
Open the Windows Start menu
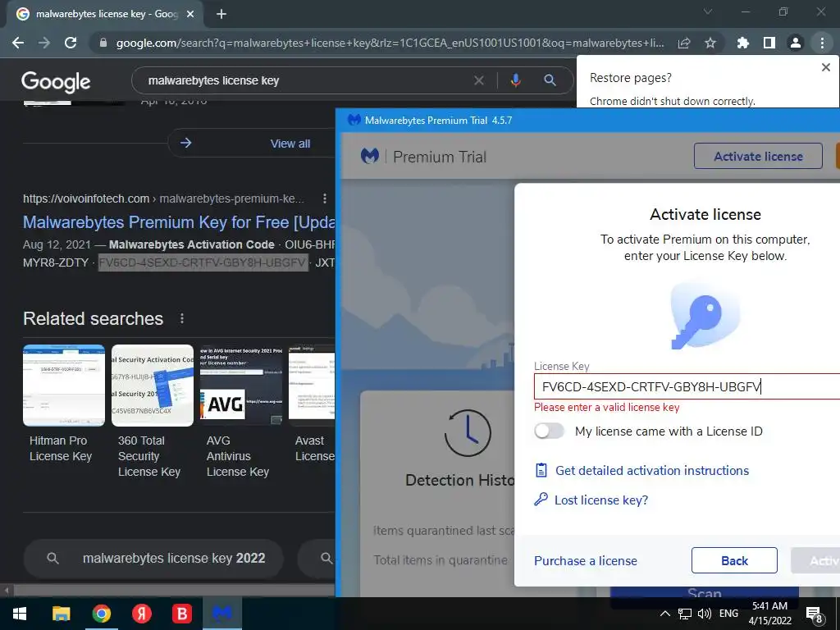click(20, 614)
